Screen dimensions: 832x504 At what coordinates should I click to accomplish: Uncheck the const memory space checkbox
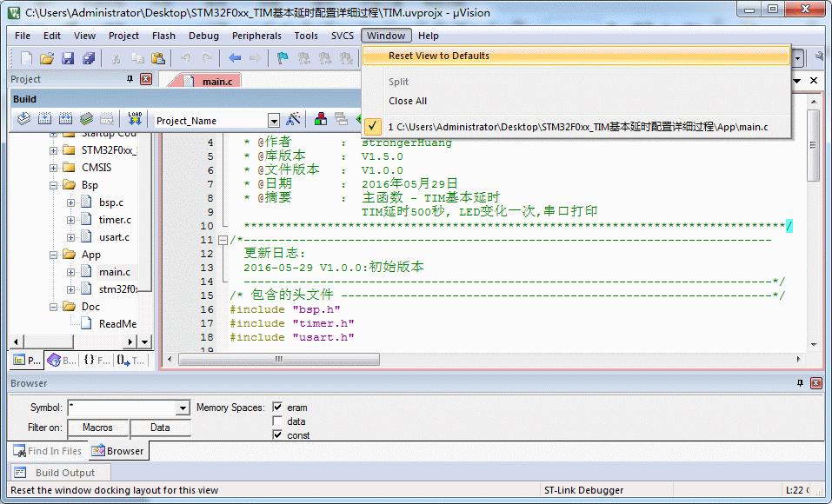(x=277, y=434)
